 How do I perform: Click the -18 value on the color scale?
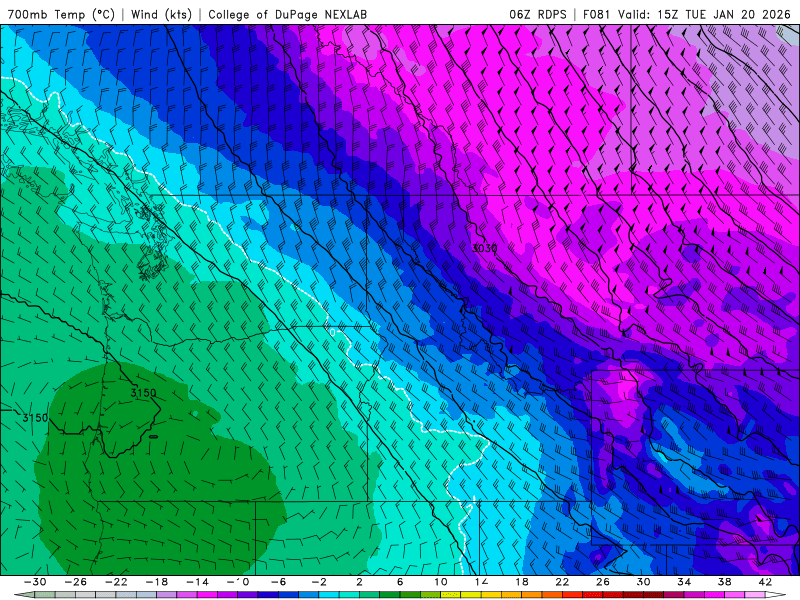pyautogui.click(x=157, y=582)
